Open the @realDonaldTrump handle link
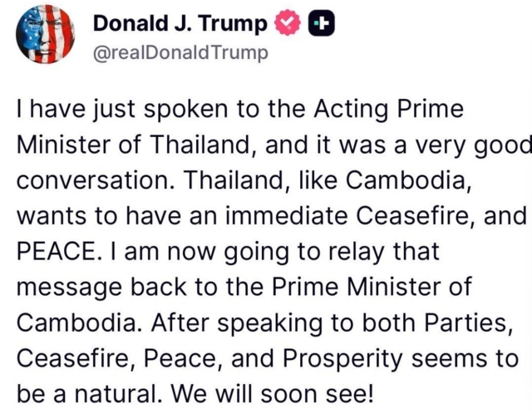Viewport: 532px width, 418px height. click(180, 53)
